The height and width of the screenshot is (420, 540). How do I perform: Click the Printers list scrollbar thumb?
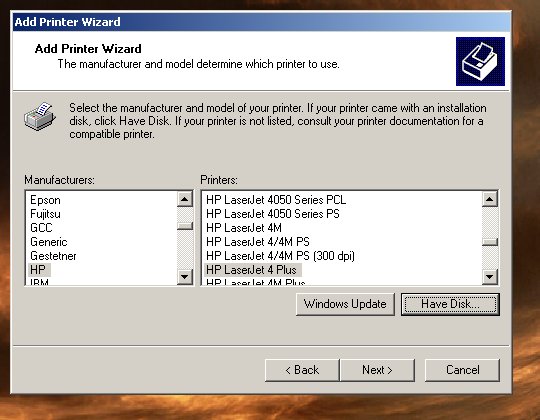point(490,242)
